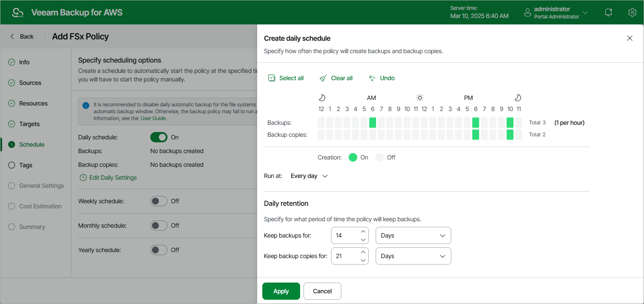
Task: Click the Veeam cloud logo icon
Action: [x=18, y=12]
